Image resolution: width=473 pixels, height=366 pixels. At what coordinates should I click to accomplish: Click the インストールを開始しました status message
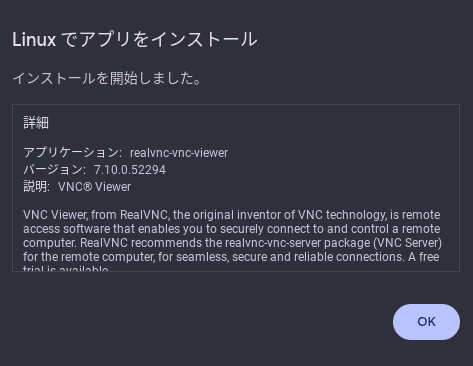click(x=107, y=79)
